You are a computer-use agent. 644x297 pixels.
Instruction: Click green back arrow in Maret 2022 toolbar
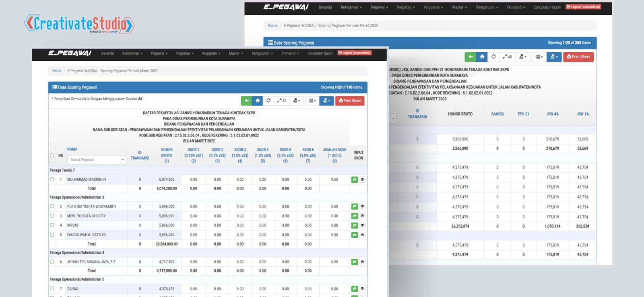[x=246, y=101]
